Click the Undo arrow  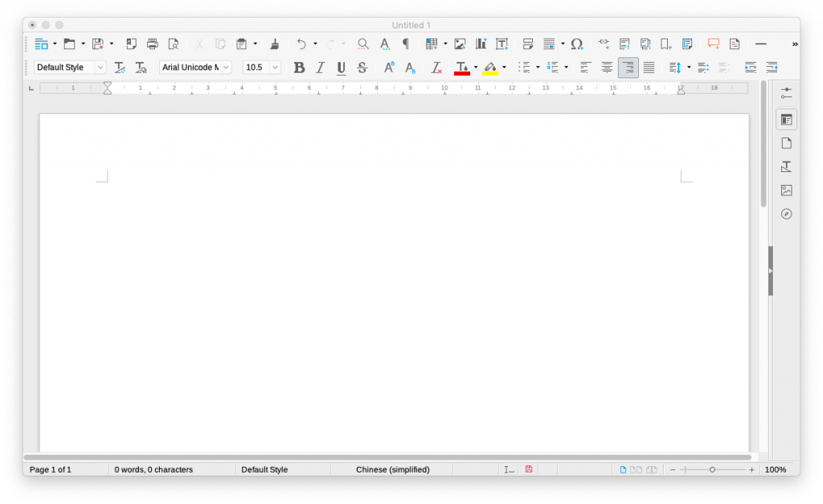click(301, 44)
